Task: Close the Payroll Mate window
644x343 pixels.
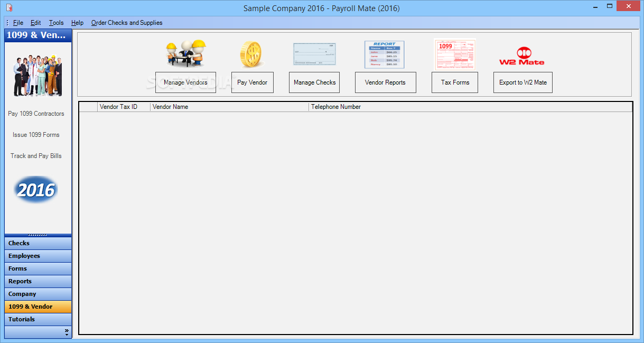Action: tap(629, 6)
